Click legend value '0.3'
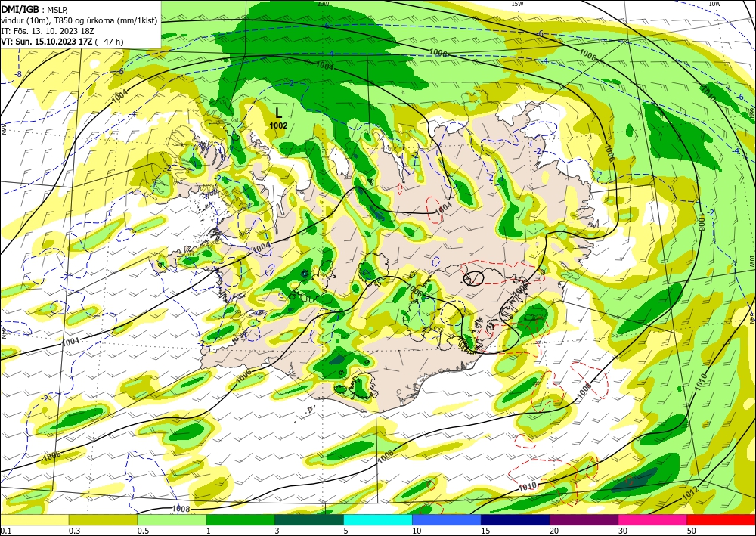Image resolution: width=756 pixels, height=536 pixels. point(74,531)
